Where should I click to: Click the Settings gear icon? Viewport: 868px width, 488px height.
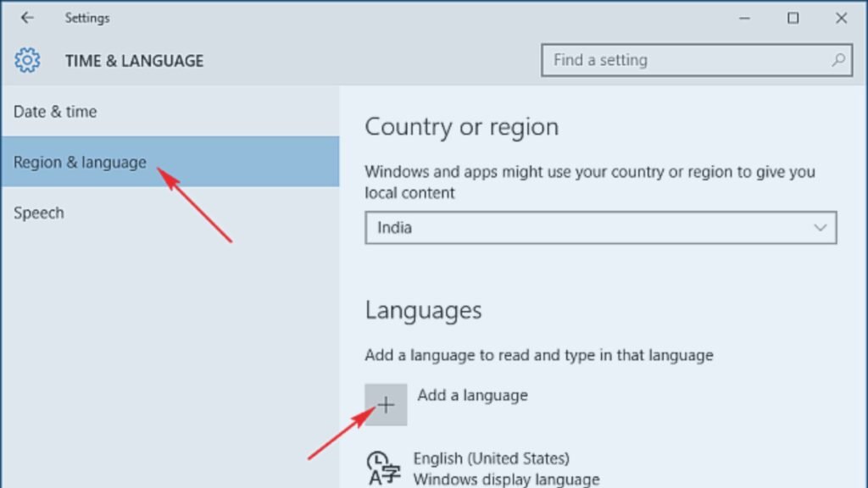(27, 60)
